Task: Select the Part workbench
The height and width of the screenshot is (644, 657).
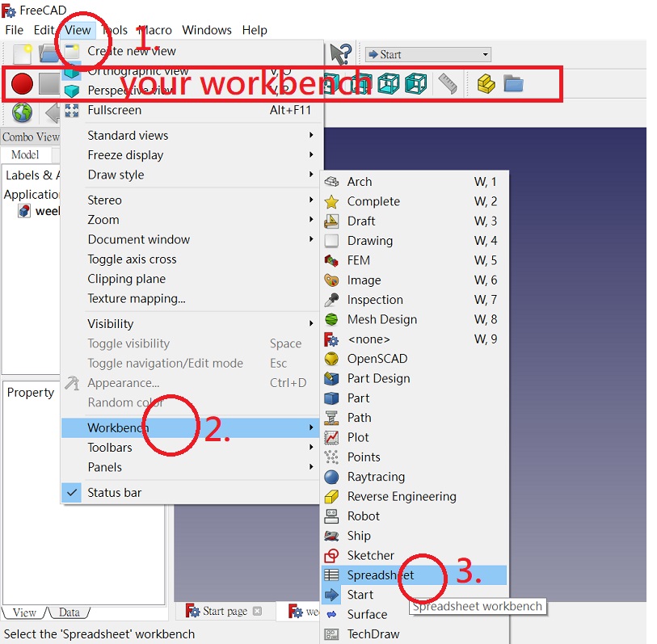Action: tap(415, 398)
